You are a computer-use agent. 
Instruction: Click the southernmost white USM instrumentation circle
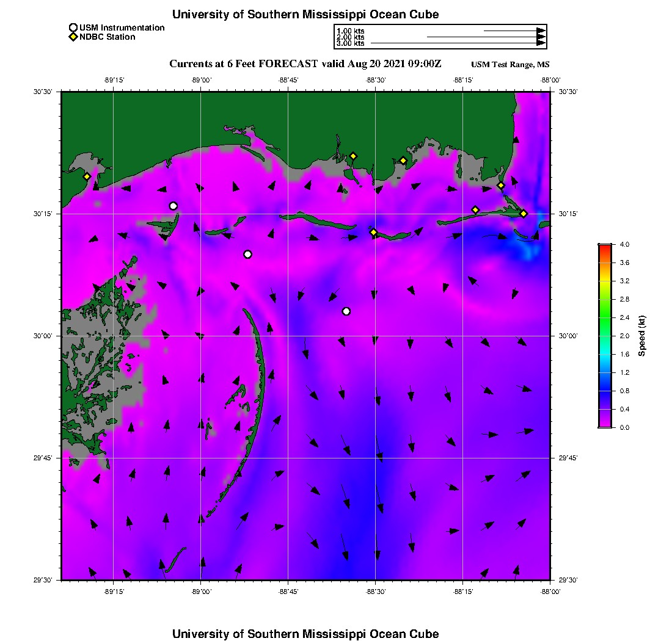coord(346,311)
